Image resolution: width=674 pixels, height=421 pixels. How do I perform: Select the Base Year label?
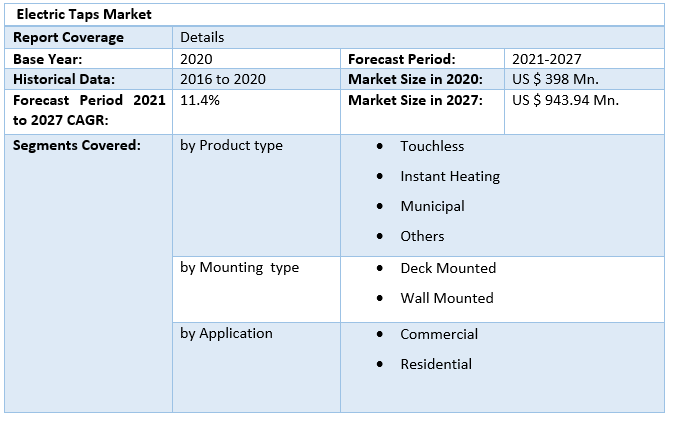[47, 59]
